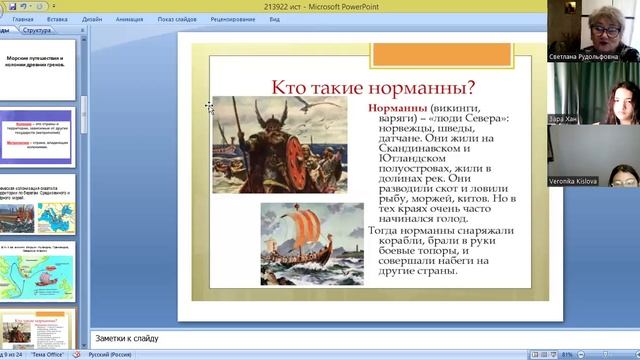Click thumbnail pane scroll-down arrow

(84, 346)
